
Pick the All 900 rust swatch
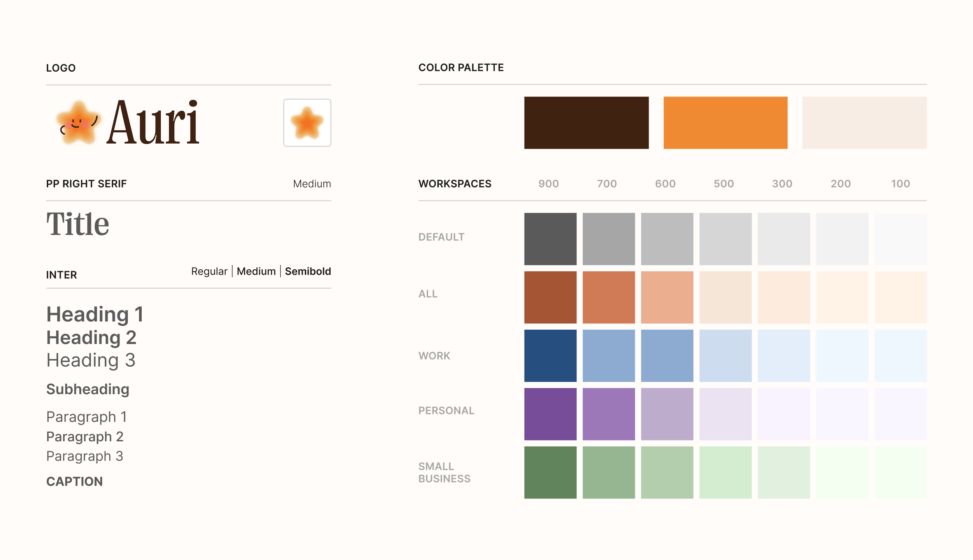550,297
